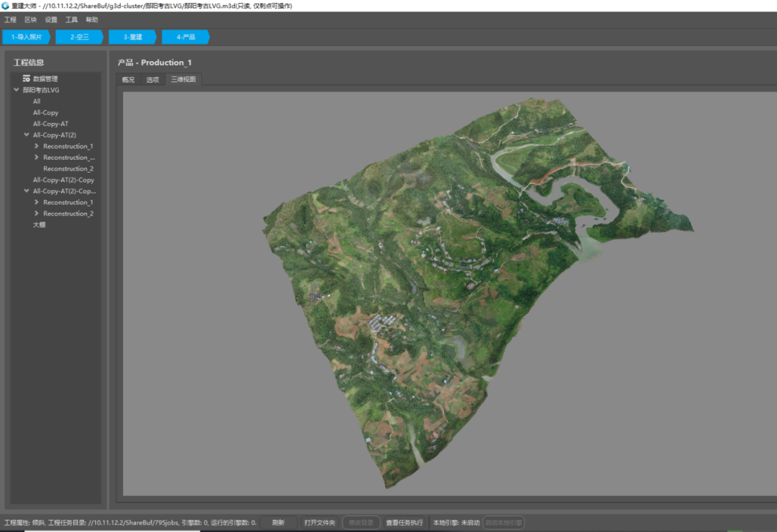Switch to the 选项 tab
777x532 pixels.
tap(153, 80)
